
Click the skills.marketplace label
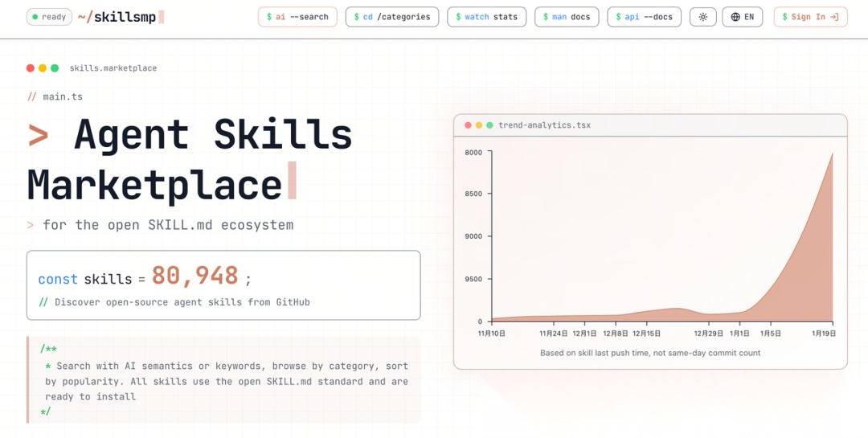(x=113, y=68)
